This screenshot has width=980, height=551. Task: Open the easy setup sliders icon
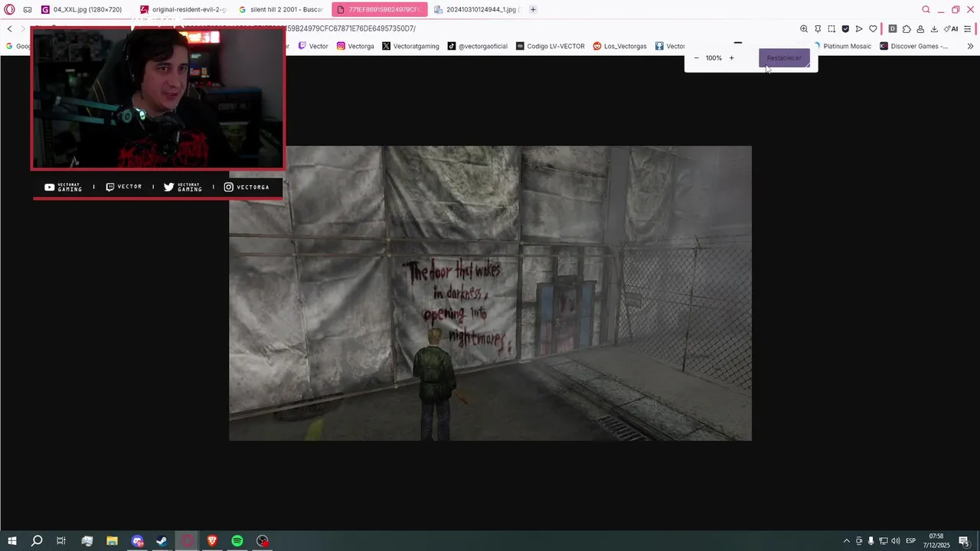click(x=968, y=29)
